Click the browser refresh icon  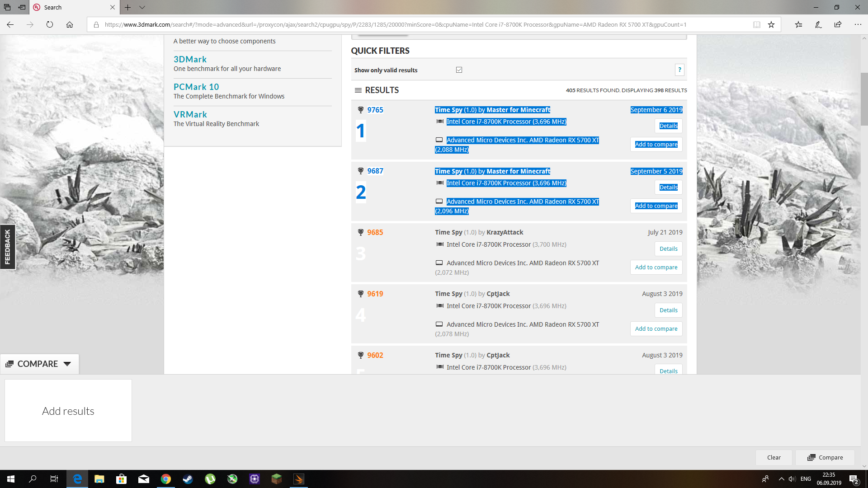point(50,25)
